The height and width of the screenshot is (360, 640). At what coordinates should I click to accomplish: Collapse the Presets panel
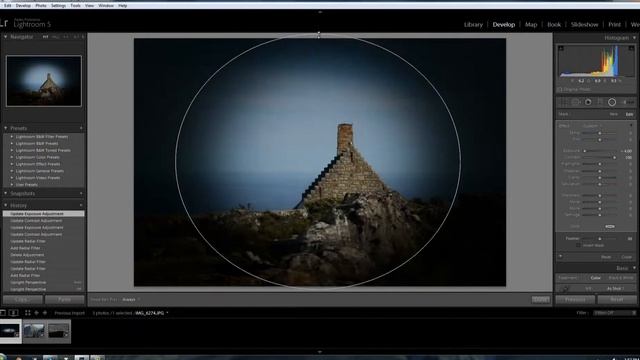(5, 128)
